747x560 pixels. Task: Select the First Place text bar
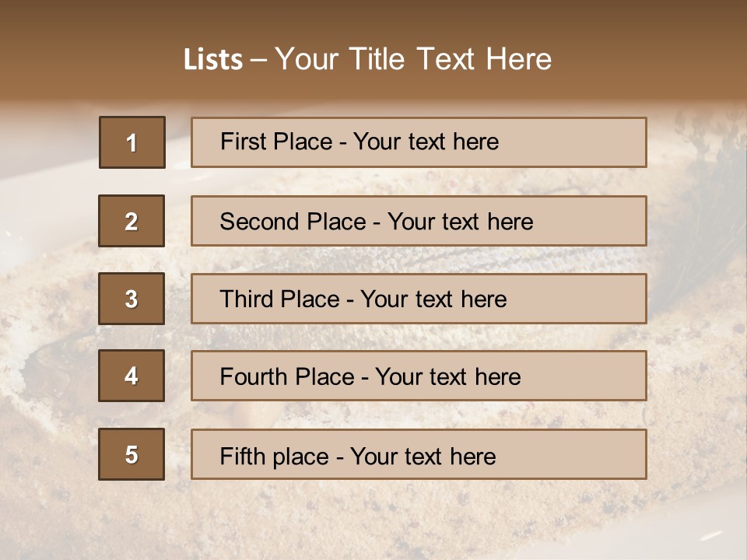click(x=419, y=142)
